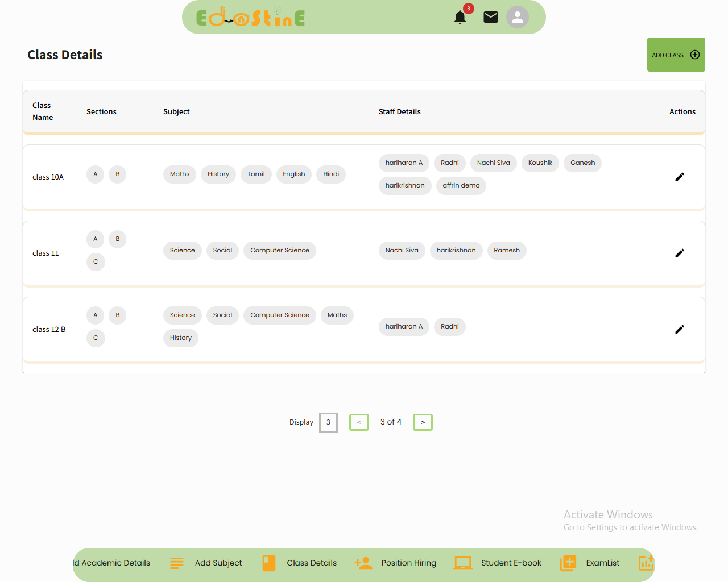Viewport: 728px width, 582px height.
Task: Click section C chip of class 11
Action: (x=96, y=262)
